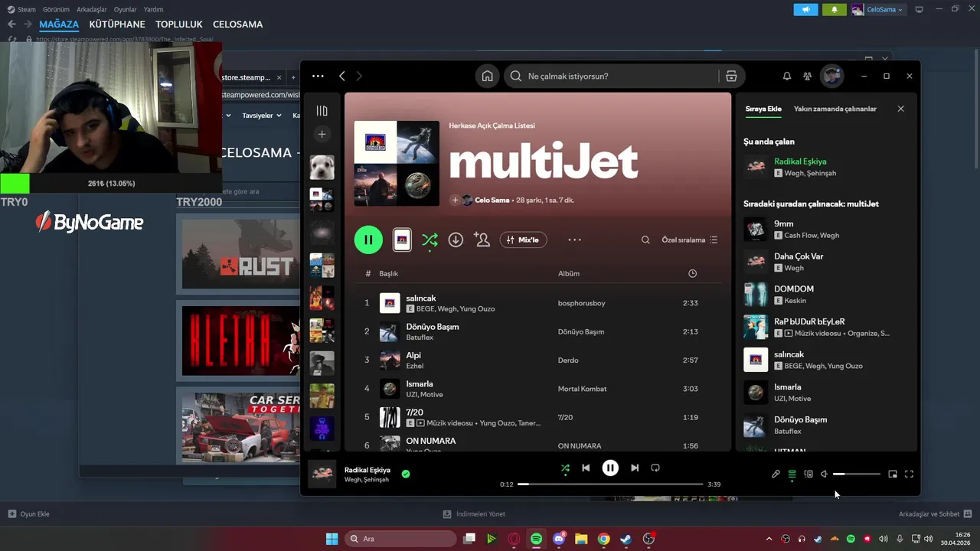
Task: Open Celo Sama profile link
Action: point(492,200)
